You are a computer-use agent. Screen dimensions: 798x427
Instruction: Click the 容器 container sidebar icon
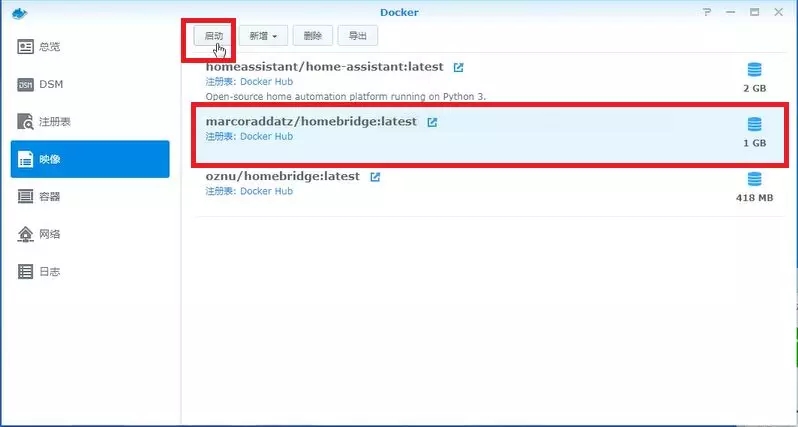(25, 196)
